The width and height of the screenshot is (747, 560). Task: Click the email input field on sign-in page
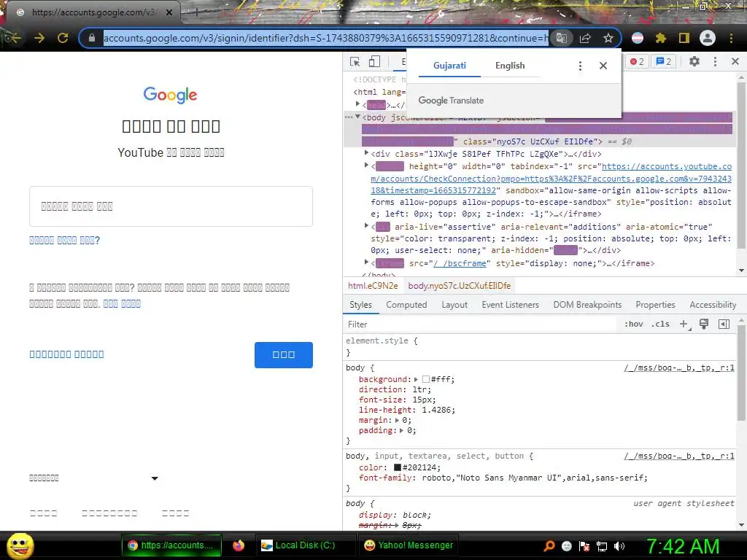[x=171, y=206]
